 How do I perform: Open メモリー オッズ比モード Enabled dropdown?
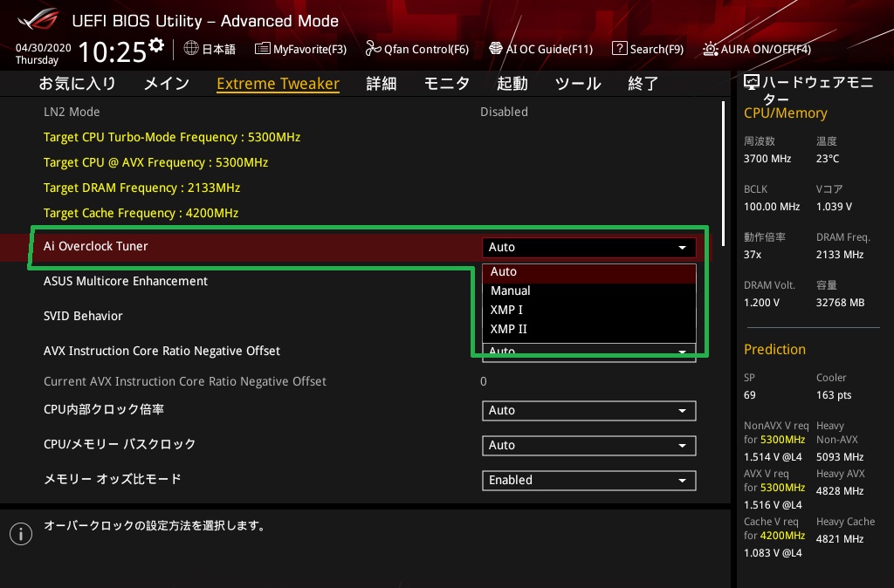point(589,481)
